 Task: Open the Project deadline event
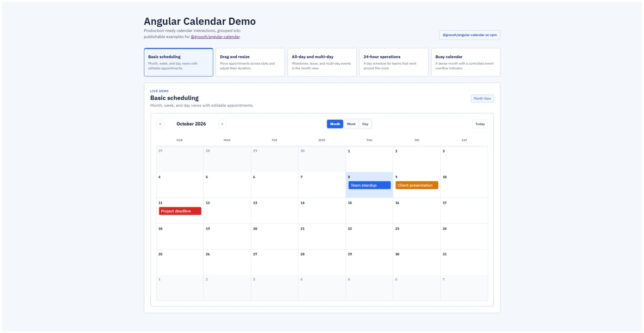pyautogui.click(x=180, y=211)
